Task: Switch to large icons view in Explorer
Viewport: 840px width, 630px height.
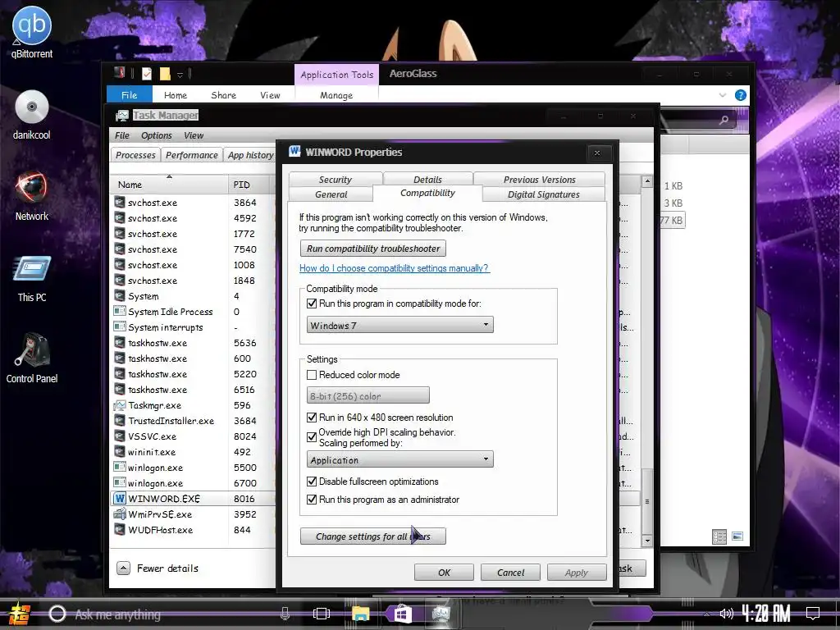Action: (737, 536)
